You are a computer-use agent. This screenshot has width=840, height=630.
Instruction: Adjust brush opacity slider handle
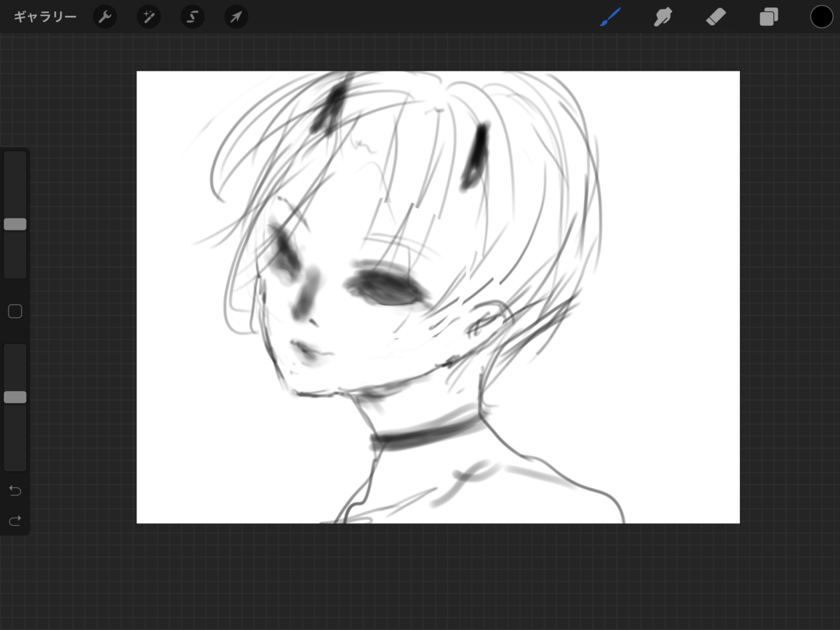click(15, 397)
